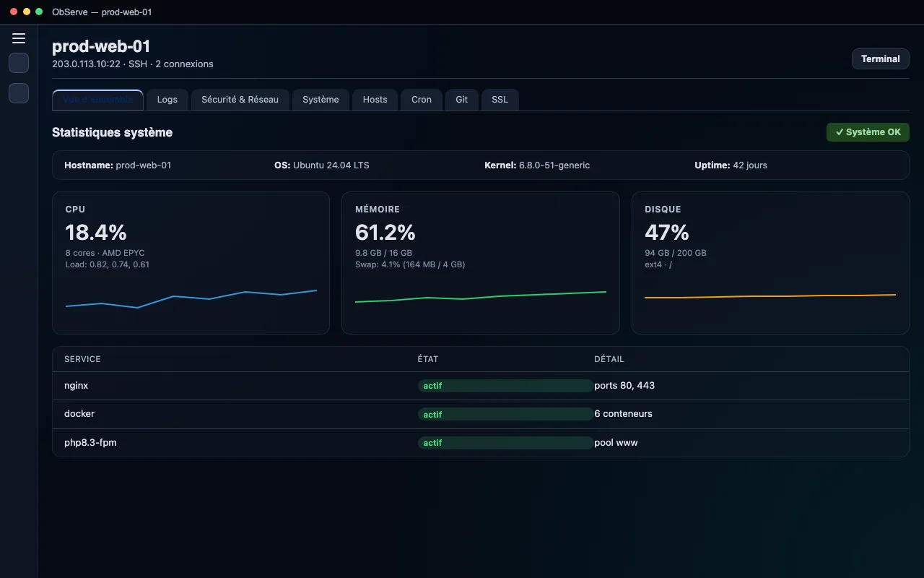Go to the Système tab

[x=321, y=100]
